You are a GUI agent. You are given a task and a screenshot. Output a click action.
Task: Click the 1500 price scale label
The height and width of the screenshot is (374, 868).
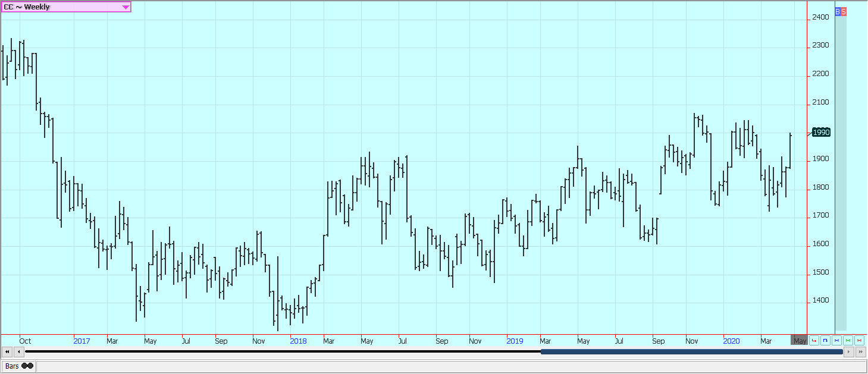coord(820,272)
